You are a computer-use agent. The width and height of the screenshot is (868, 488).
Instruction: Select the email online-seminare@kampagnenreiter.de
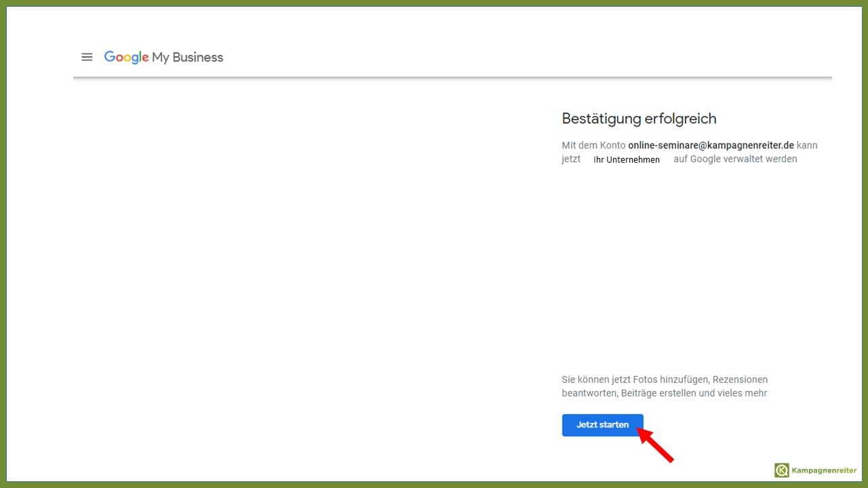pyautogui.click(x=711, y=145)
